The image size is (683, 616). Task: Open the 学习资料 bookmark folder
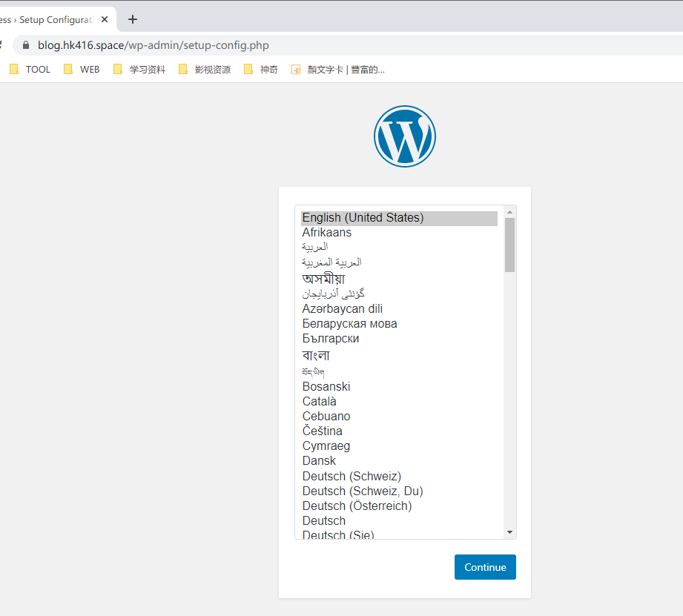(x=139, y=69)
